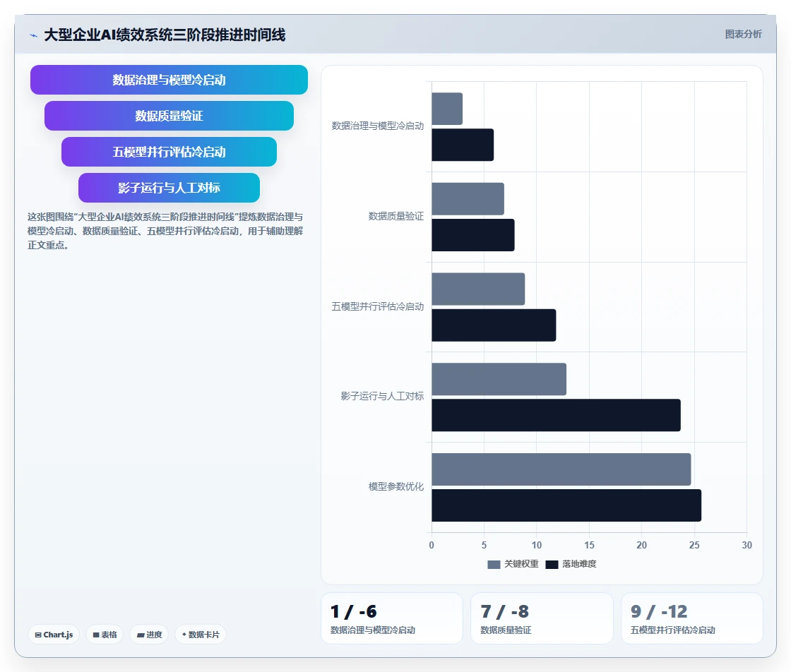Click the dark 落地难度 bar for 五模型并行评估冷启动
Image resolution: width=791 pixels, height=672 pixels.
[x=494, y=325]
